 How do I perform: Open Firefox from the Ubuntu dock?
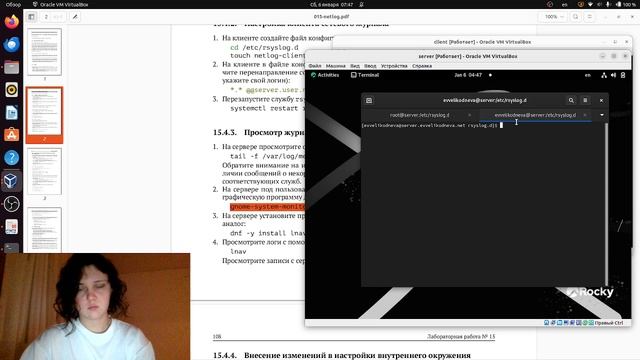(x=11, y=22)
